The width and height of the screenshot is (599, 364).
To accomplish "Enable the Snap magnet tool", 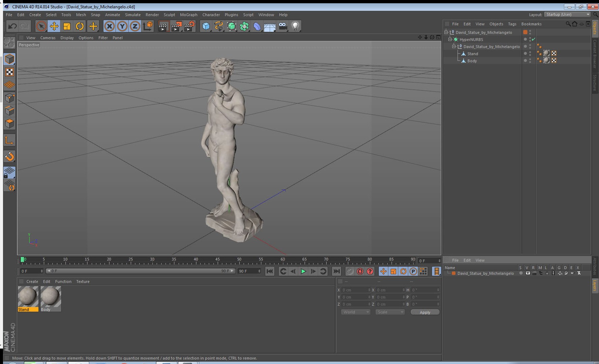I will tap(9, 156).
